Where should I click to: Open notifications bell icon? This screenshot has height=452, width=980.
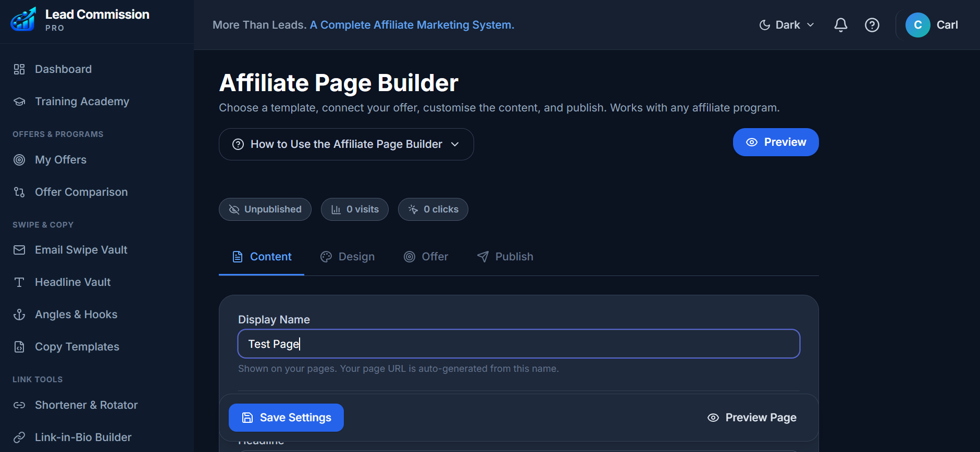[x=840, y=25]
